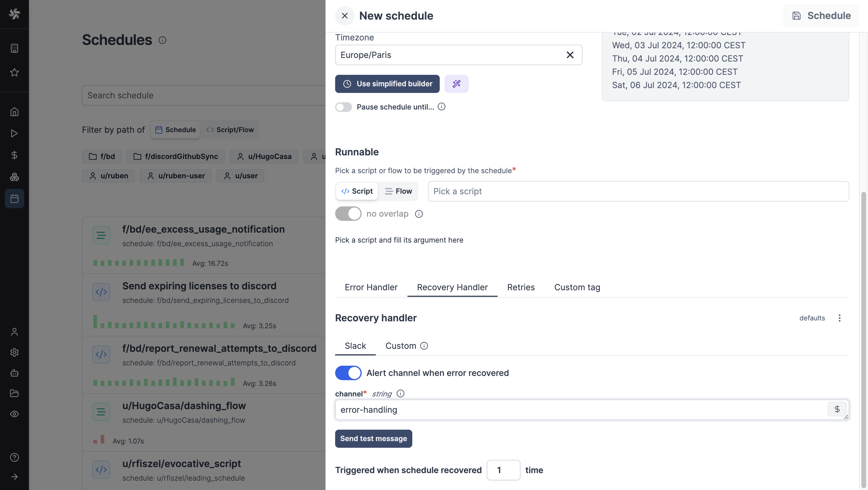Click the info icon beside no overlap

coord(419,214)
